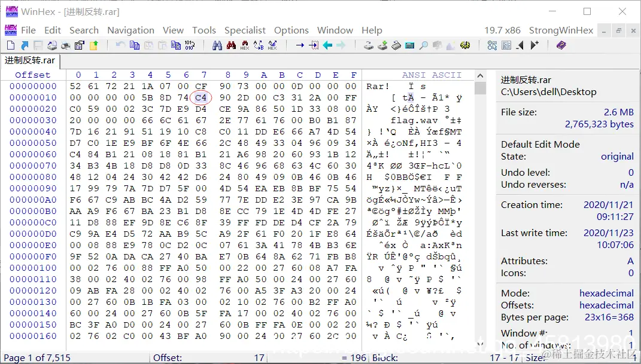Click offset row label 00000030

(33, 120)
